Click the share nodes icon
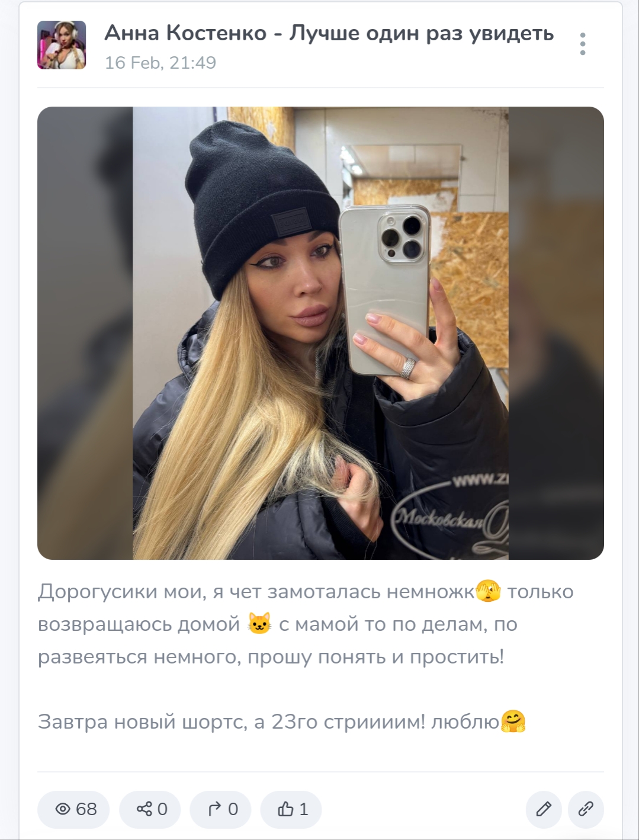Viewport: 639px width, 840px height. tap(144, 809)
